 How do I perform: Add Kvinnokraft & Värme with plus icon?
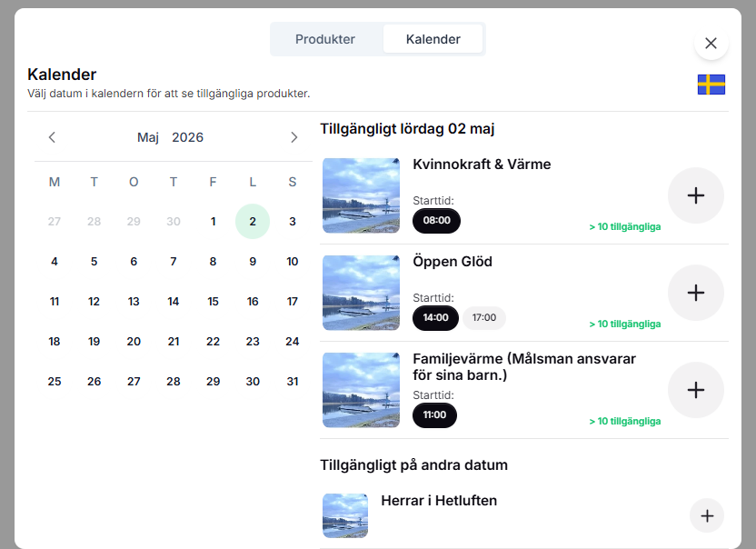[695, 195]
